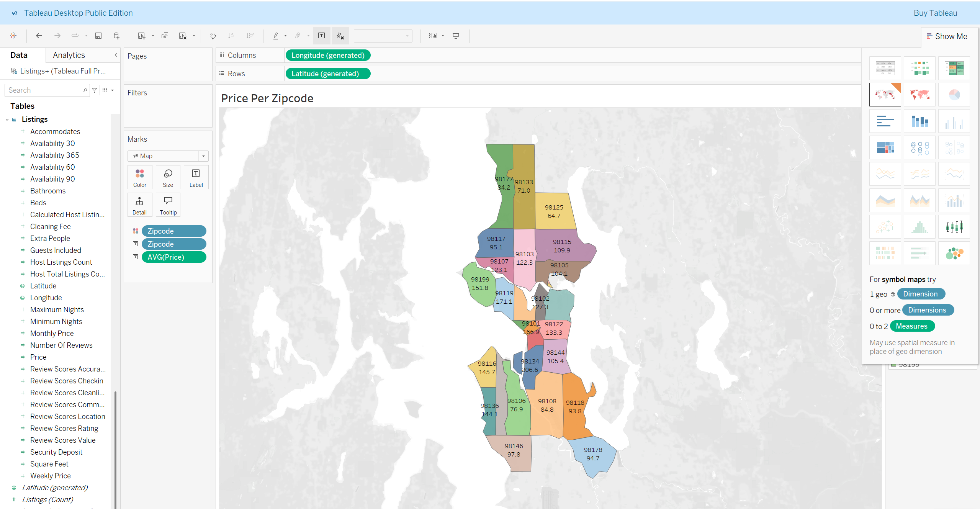
Task: Toggle the Show Mark Labels button
Action: point(322,36)
